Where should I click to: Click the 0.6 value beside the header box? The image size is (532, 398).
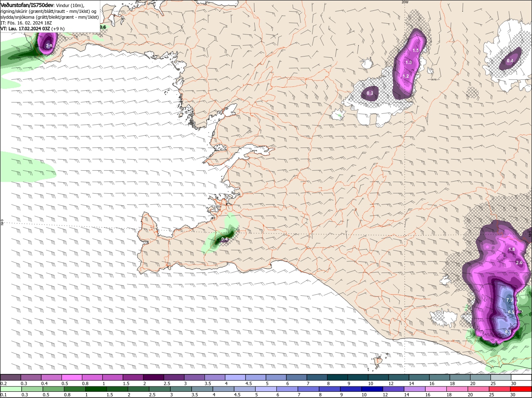click(x=103, y=27)
